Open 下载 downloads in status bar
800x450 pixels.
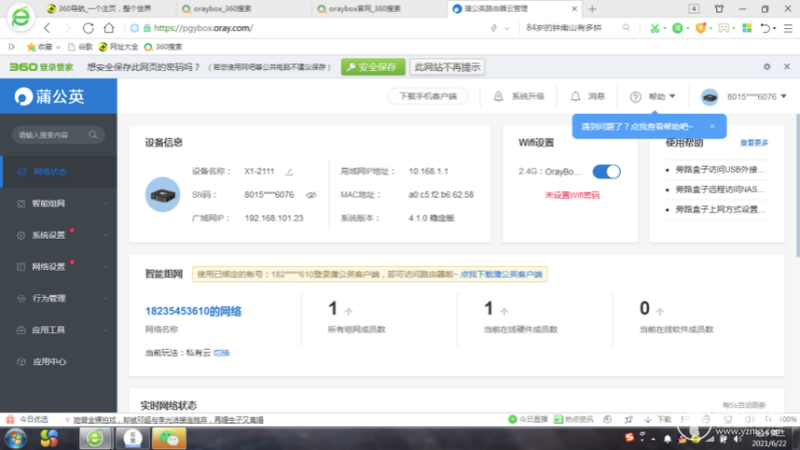click(x=658, y=419)
